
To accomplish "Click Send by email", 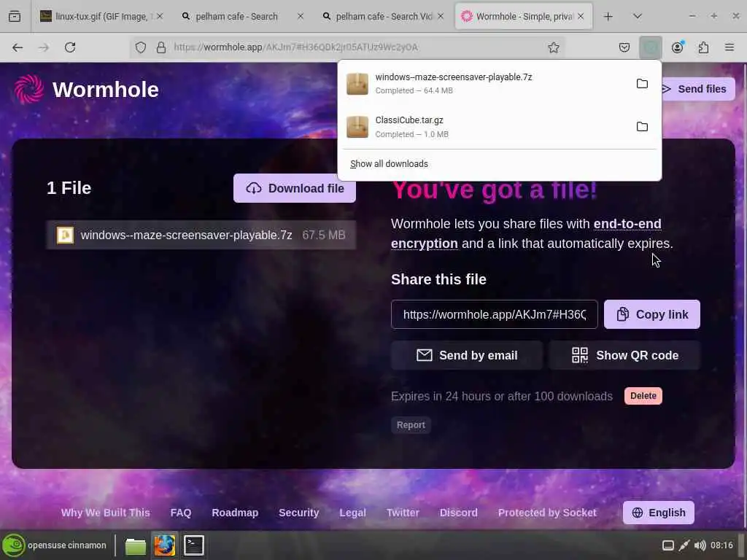I will pyautogui.click(x=466, y=355).
